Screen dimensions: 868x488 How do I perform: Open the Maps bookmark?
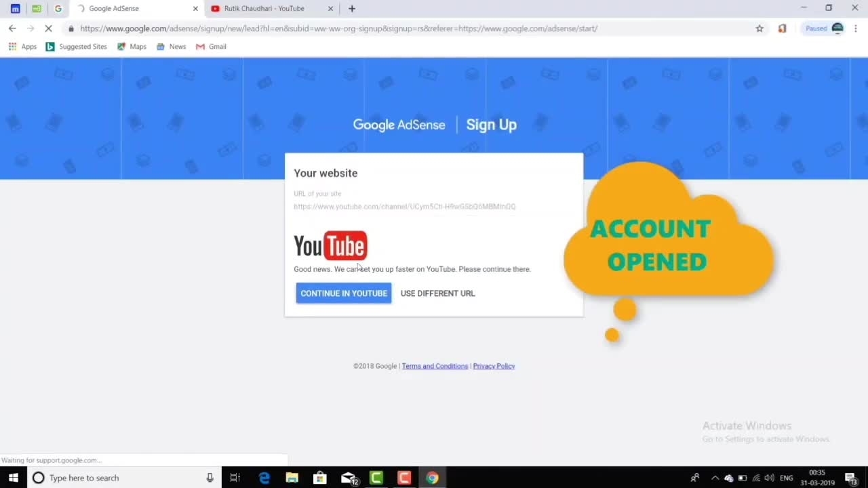pos(132,47)
